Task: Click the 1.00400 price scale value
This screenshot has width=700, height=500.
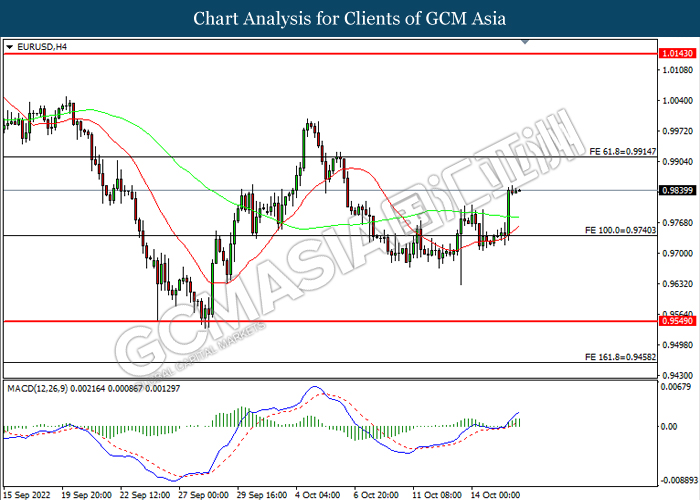Action: (x=678, y=100)
